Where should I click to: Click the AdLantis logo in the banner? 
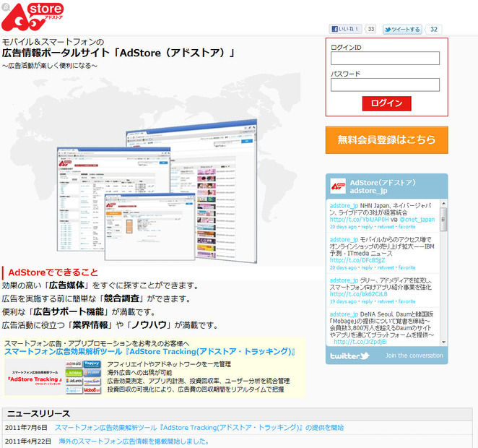click(74, 382)
